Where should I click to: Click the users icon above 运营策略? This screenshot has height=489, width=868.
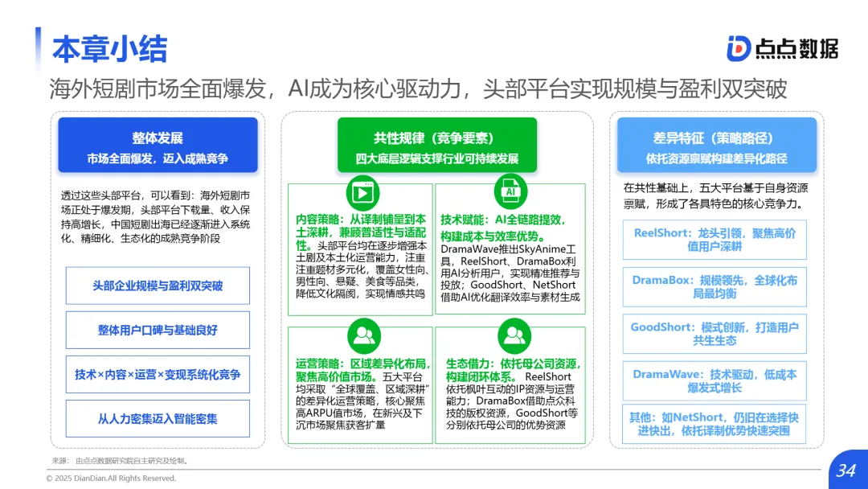364,335
